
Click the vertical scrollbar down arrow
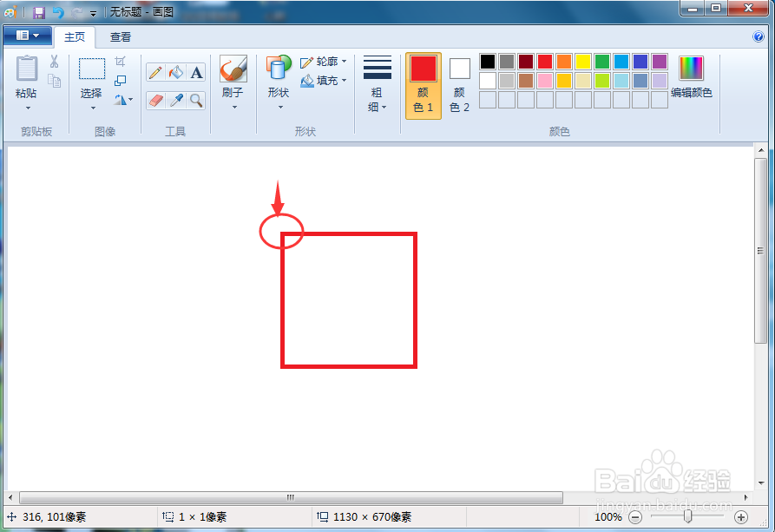760,483
